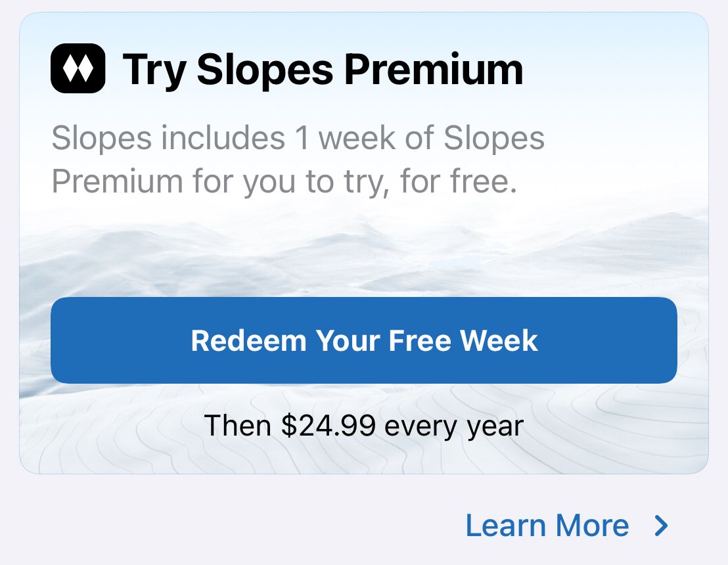Click the word Premium in the title
Image resolution: width=728 pixels, height=565 pixels.
(434, 70)
